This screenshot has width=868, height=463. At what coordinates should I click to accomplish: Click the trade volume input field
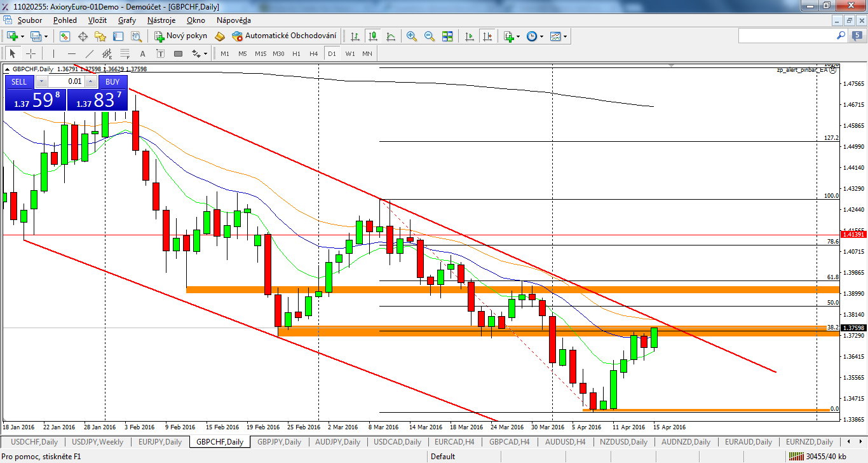tap(66, 81)
